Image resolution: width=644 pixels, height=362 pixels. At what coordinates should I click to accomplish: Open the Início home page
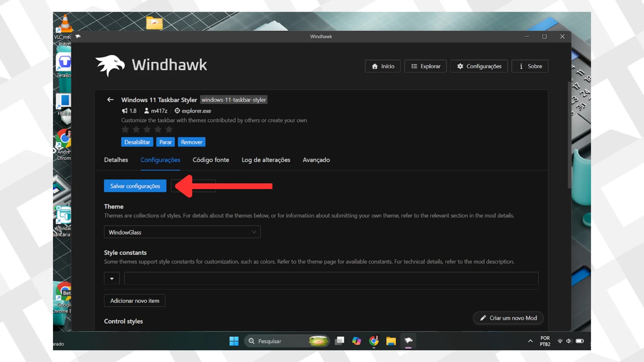click(x=383, y=66)
